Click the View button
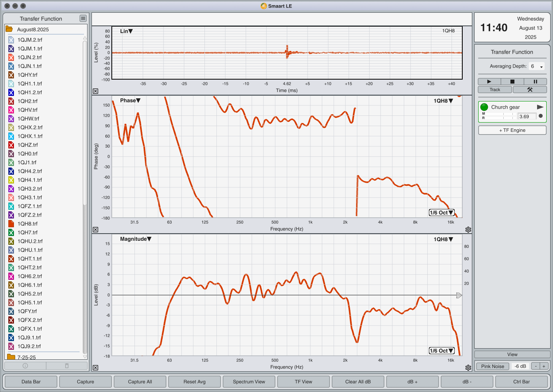The image size is (553, 392). [x=512, y=354]
